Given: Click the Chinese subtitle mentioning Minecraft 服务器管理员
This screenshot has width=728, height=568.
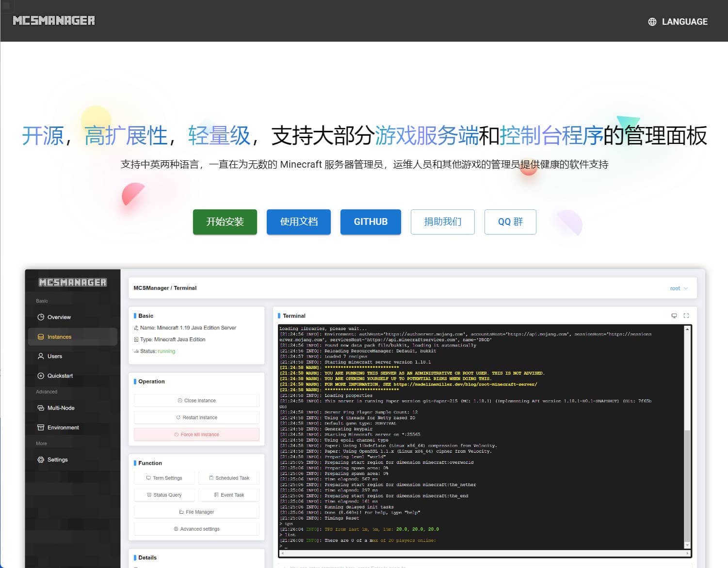Looking at the screenshot, I should (364, 164).
